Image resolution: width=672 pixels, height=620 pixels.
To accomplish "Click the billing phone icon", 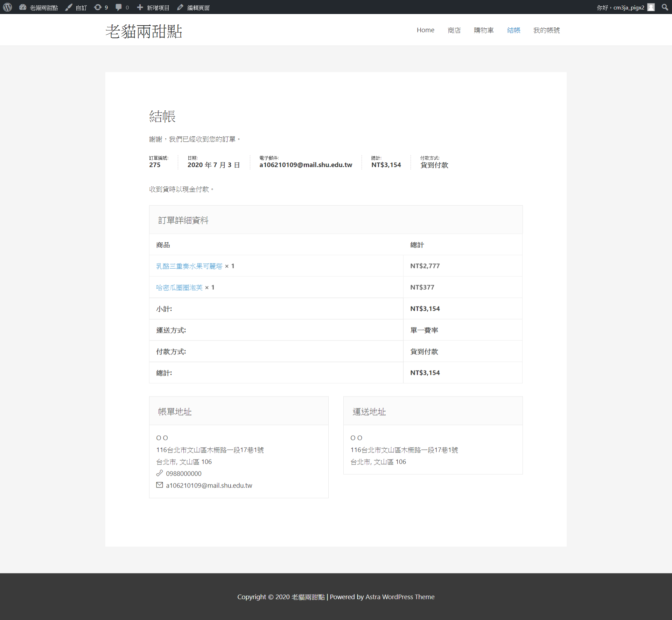I will coord(160,473).
